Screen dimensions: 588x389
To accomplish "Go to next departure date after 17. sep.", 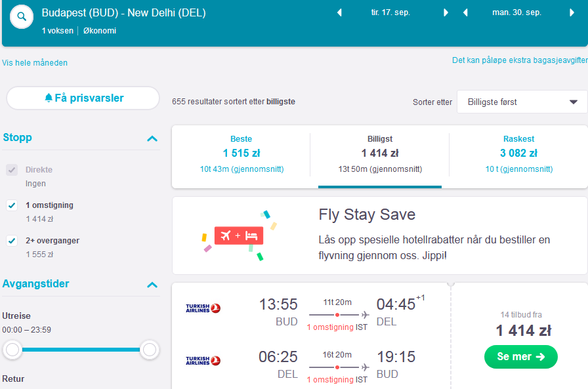I will click(446, 12).
